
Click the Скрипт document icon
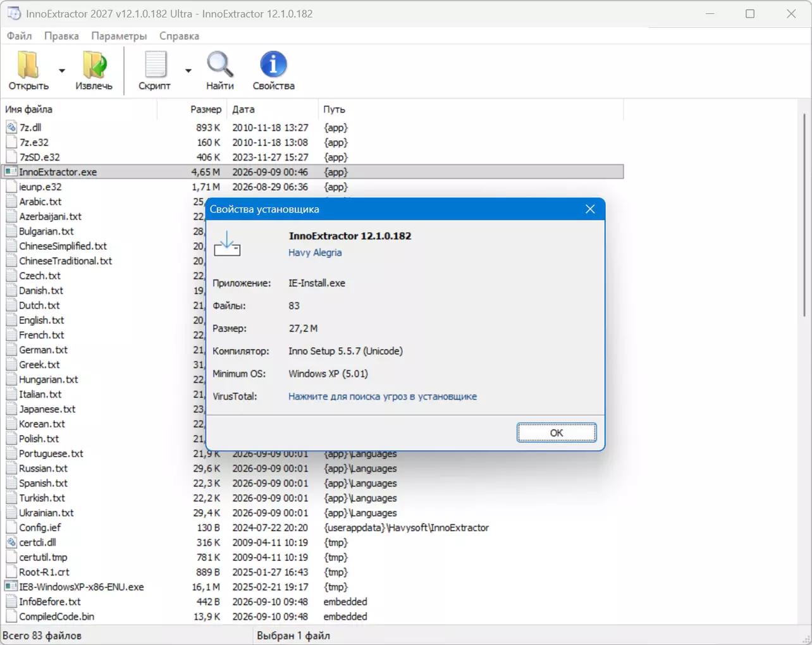(x=155, y=64)
